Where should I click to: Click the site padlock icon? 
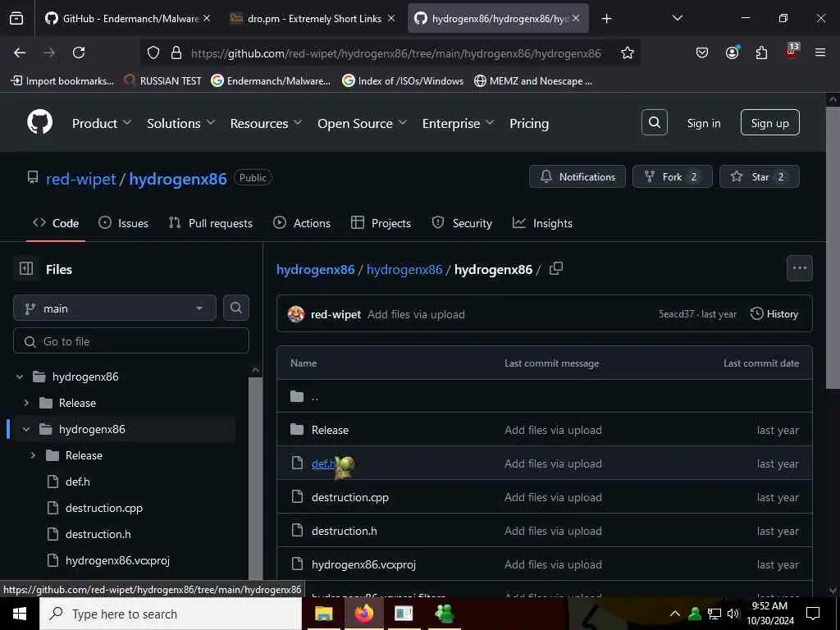[x=176, y=52]
